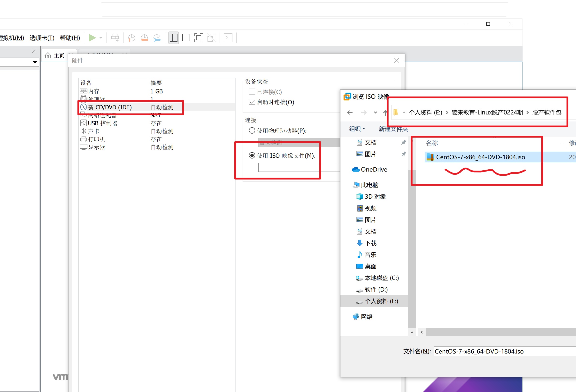Select 此电脑 in navigation pane

pyautogui.click(x=366, y=185)
